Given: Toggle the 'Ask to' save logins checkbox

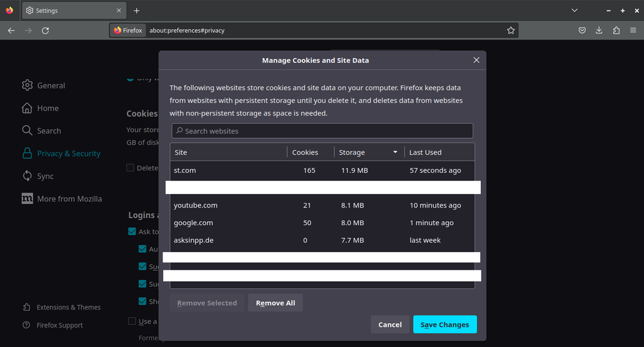Looking at the screenshot, I should click(132, 232).
